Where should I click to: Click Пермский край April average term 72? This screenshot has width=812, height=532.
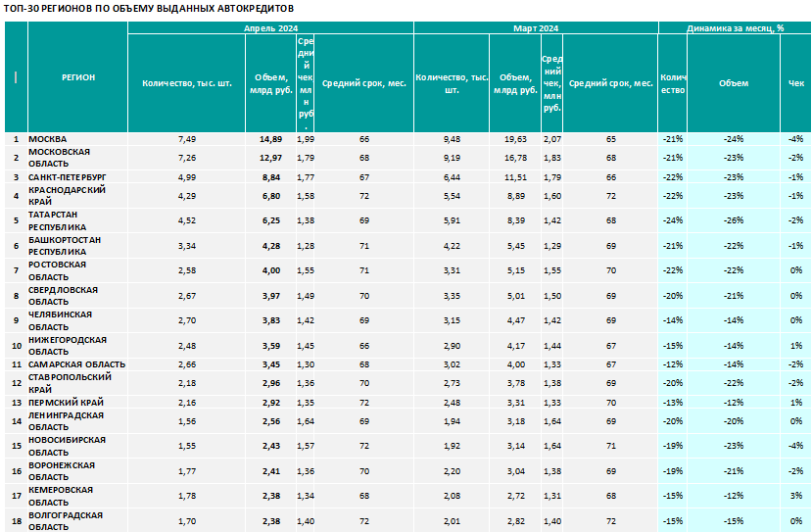tap(364, 403)
